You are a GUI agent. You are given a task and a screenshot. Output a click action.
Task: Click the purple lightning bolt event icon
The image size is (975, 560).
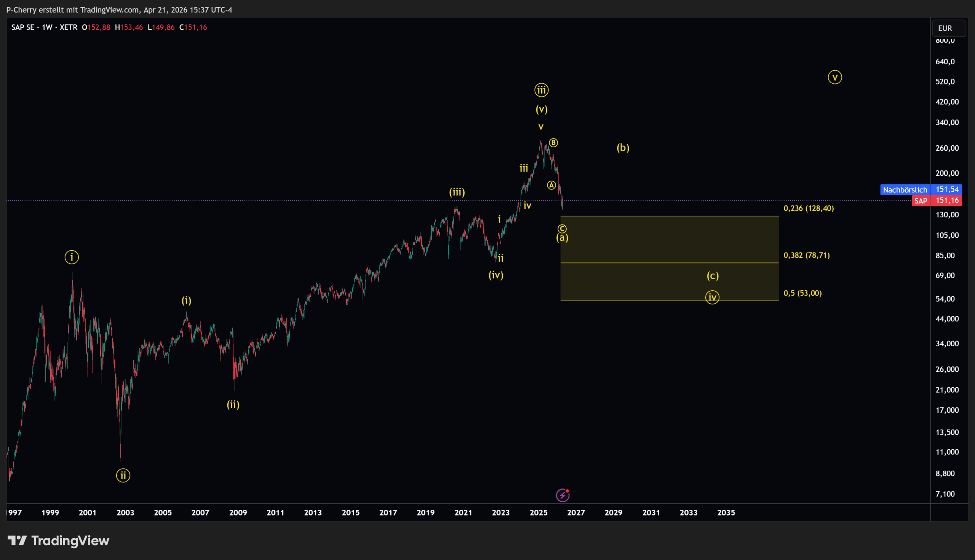tap(563, 495)
